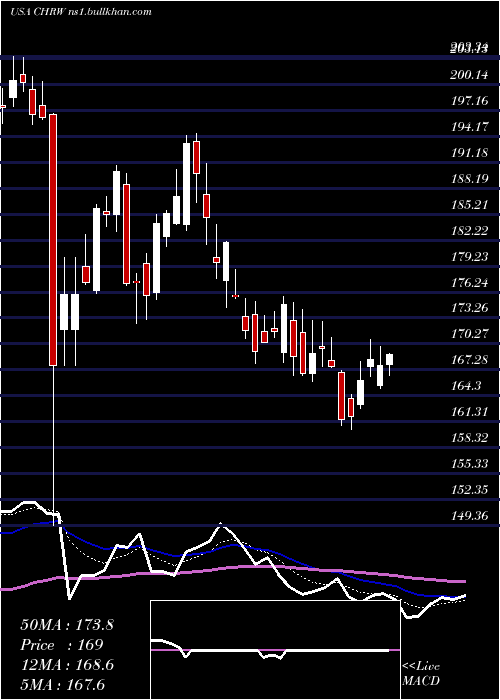Click the USA CHRW chart title
The height and width of the screenshot is (700, 500).
(x=81, y=12)
